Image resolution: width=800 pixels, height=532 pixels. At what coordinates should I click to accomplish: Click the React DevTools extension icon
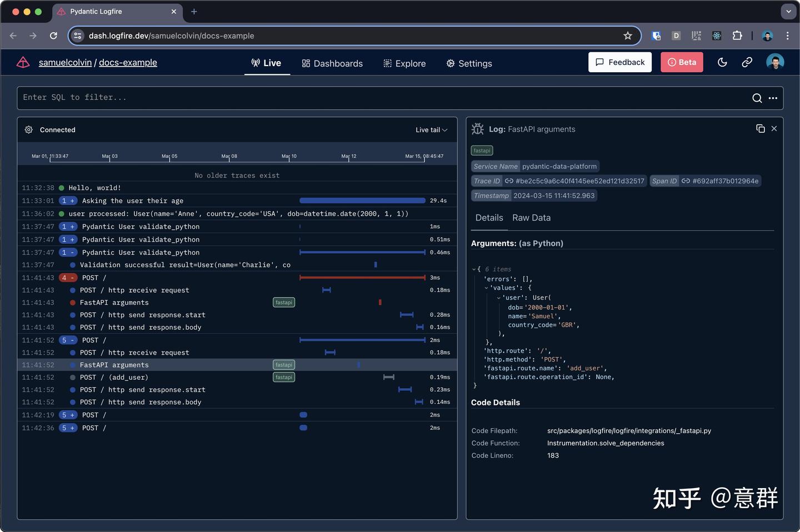[x=717, y=36]
